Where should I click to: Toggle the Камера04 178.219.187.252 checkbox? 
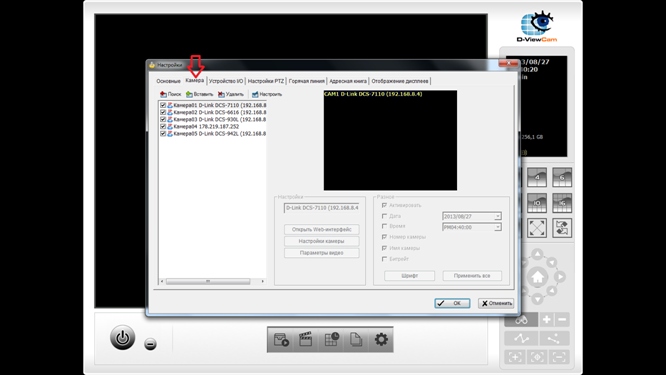163,126
